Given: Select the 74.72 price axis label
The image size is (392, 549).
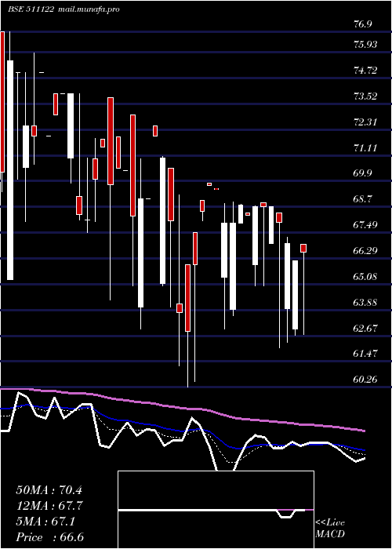Looking at the screenshot, I should [x=365, y=71].
